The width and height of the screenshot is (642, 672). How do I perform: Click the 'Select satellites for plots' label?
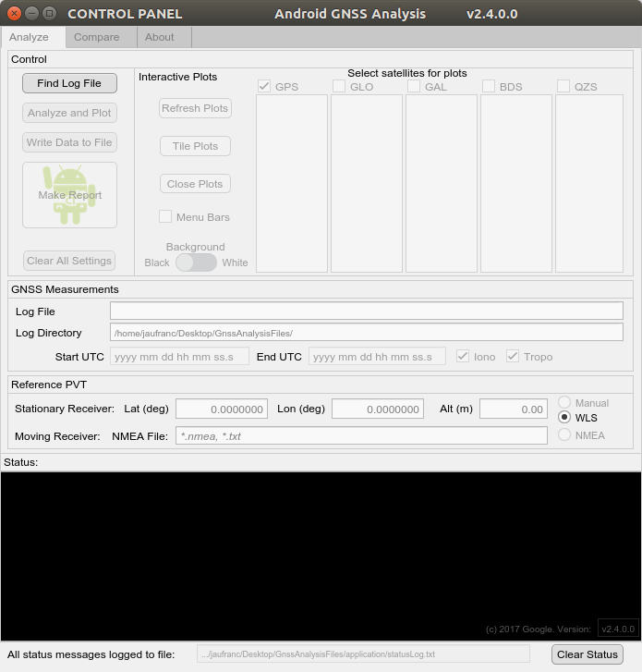coord(406,73)
